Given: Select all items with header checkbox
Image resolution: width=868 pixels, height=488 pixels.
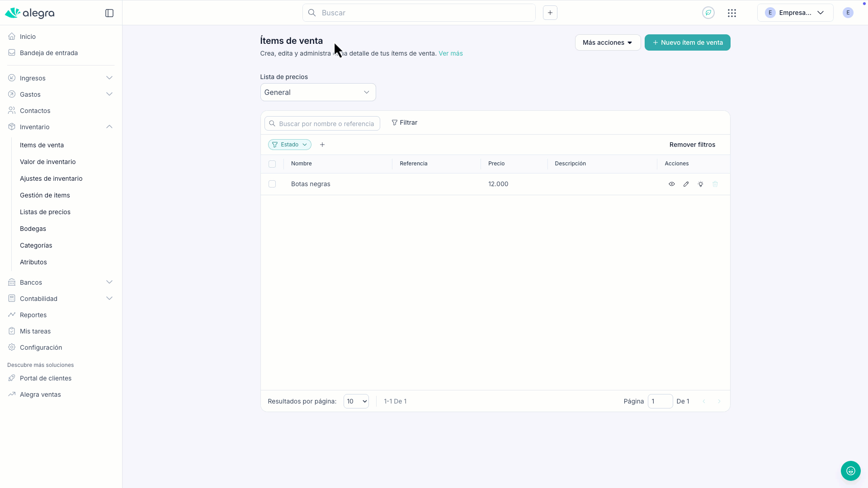Looking at the screenshot, I should pyautogui.click(x=272, y=164).
